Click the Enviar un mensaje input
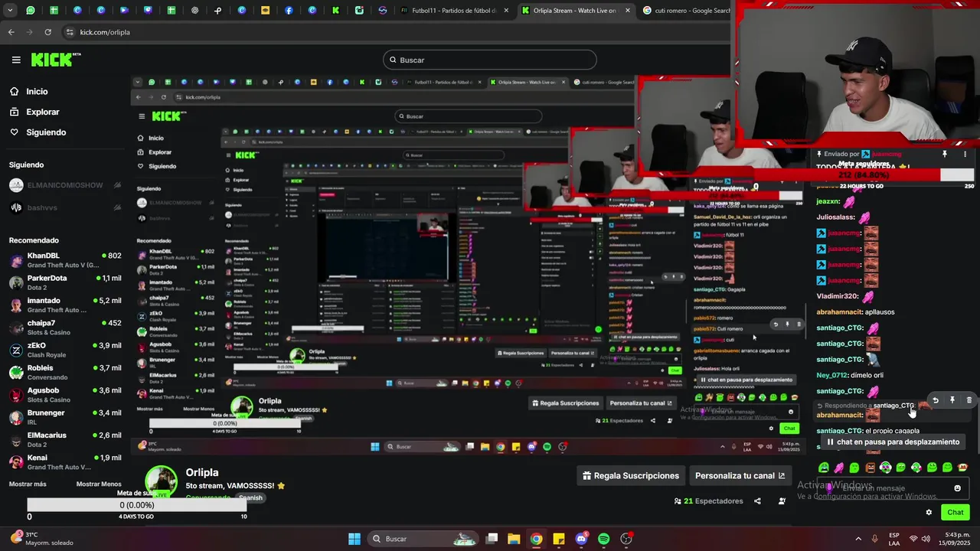This screenshot has width=980, height=551. 893,488
